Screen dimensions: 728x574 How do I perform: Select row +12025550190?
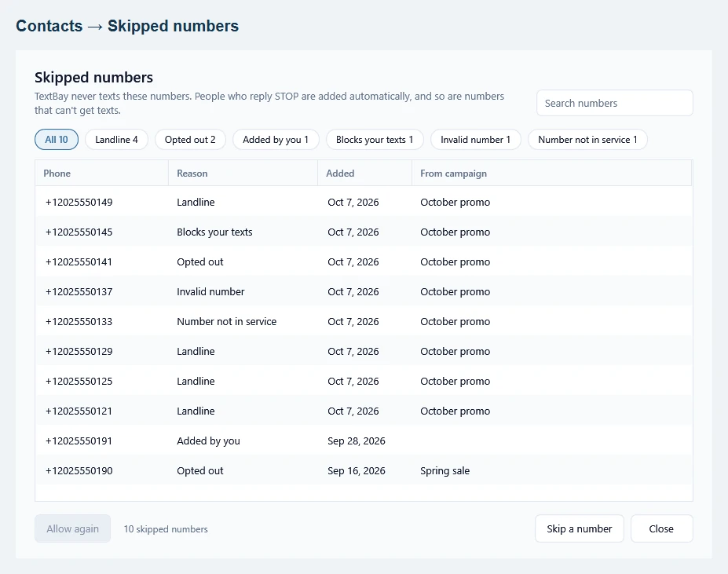(364, 470)
